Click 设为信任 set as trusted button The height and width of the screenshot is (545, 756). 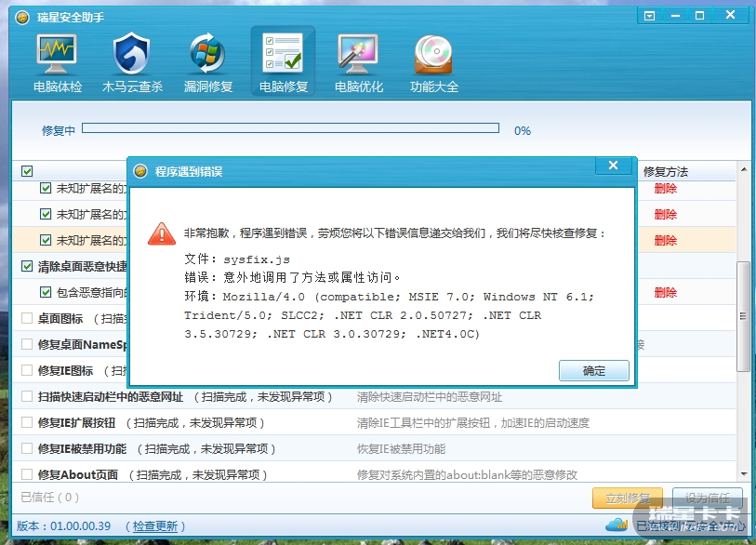pos(708,498)
